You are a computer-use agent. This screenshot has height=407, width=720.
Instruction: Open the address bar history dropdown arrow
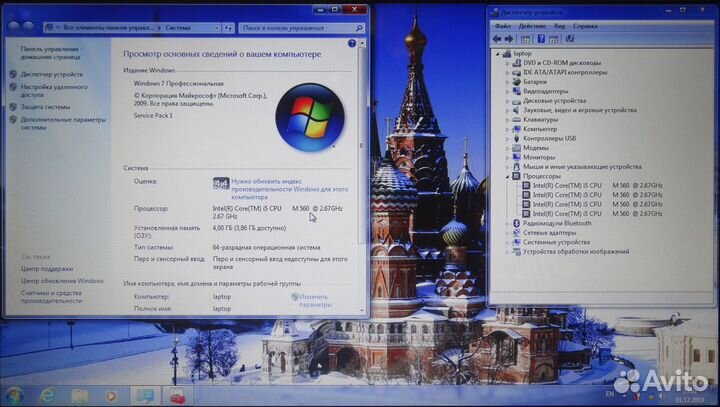pyautogui.click(x=216, y=28)
